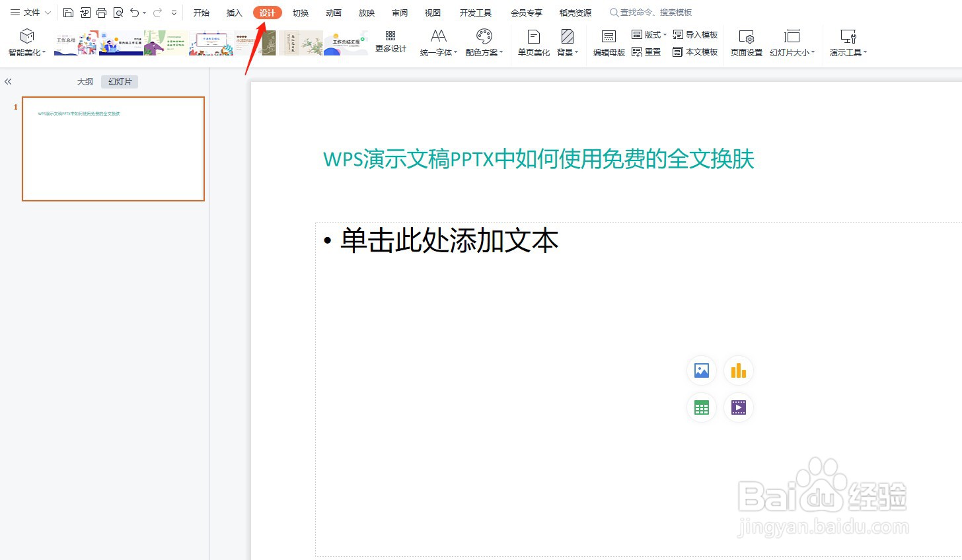Insert table via placeholder green table icon

click(702, 407)
